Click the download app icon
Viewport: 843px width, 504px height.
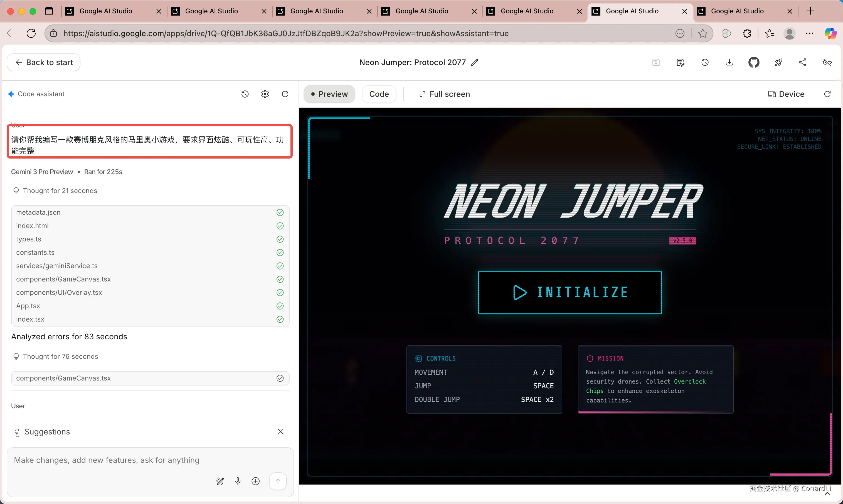click(x=729, y=63)
